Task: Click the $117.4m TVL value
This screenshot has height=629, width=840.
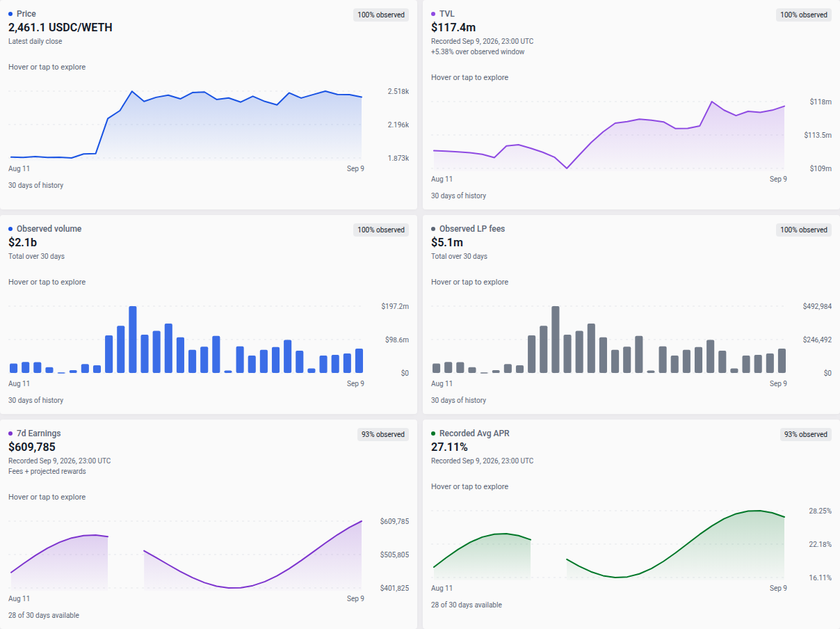Action: (453, 28)
